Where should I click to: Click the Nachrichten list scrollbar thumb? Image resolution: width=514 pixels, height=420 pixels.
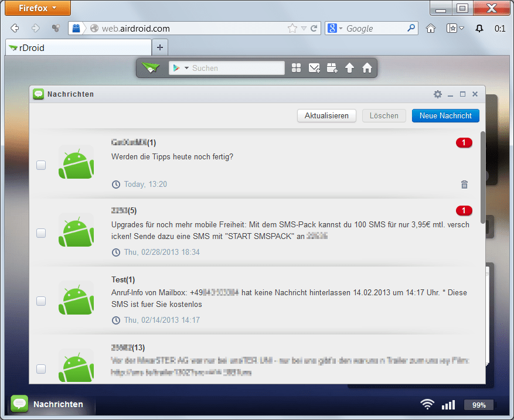[x=482, y=177]
